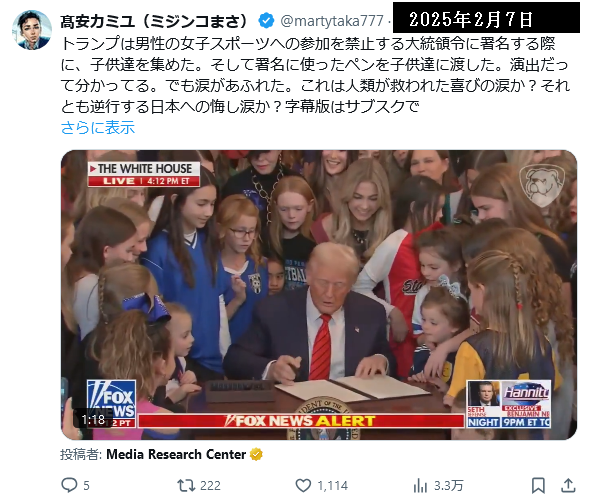The height and width of the screenshot is (501, 593).
Task: Click the like count 1,114
Action: click(x=332, y=485)
